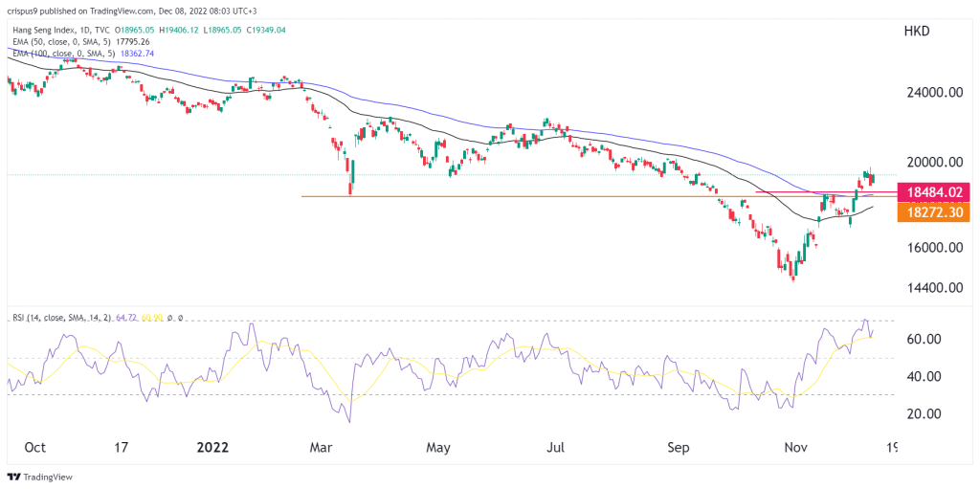Click the Oct label on time axis
The width and height of the screenshot is (980, 489).
pyautogui.click(x=34, y=447)
